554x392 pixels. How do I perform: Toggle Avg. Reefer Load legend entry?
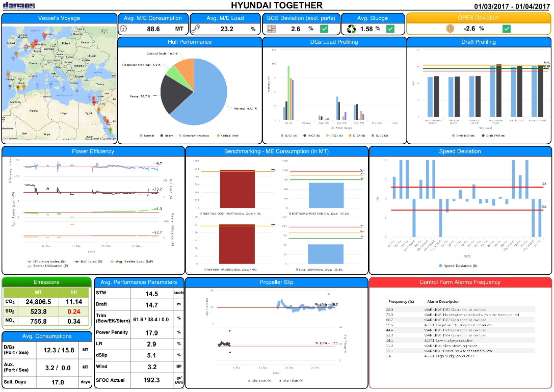point(131,262)
